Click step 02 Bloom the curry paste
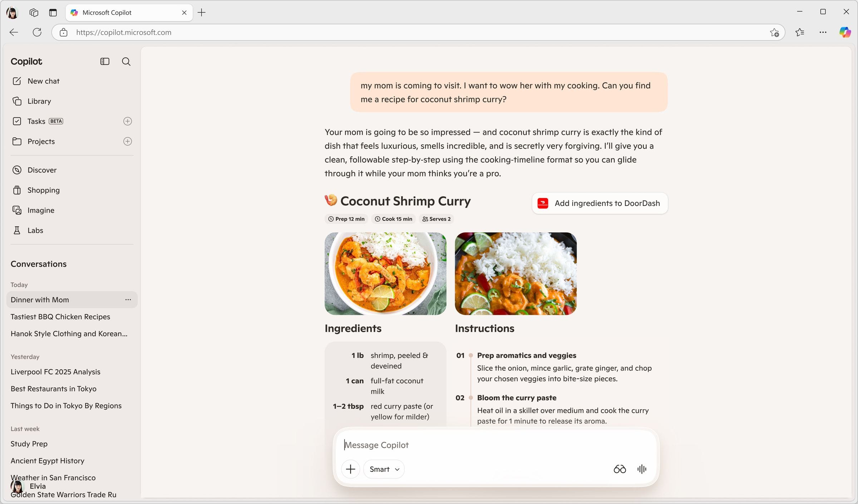 coord(517,398)
